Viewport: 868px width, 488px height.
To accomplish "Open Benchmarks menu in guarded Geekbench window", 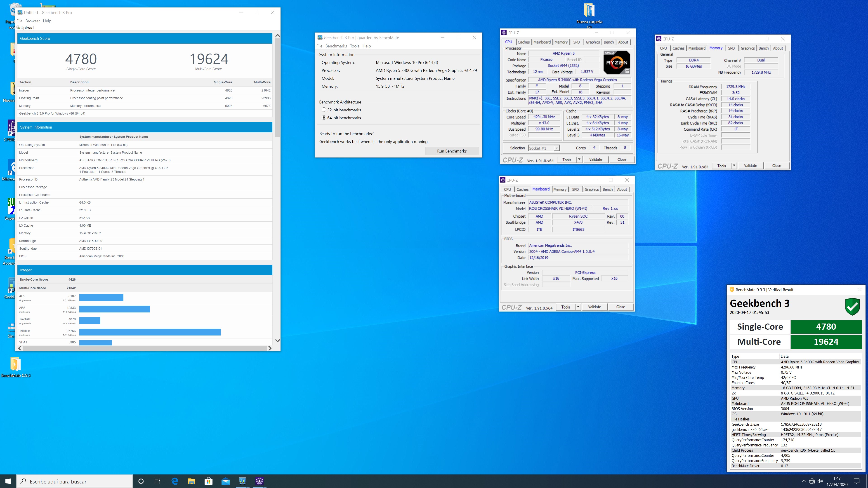I will pos(336,46).
